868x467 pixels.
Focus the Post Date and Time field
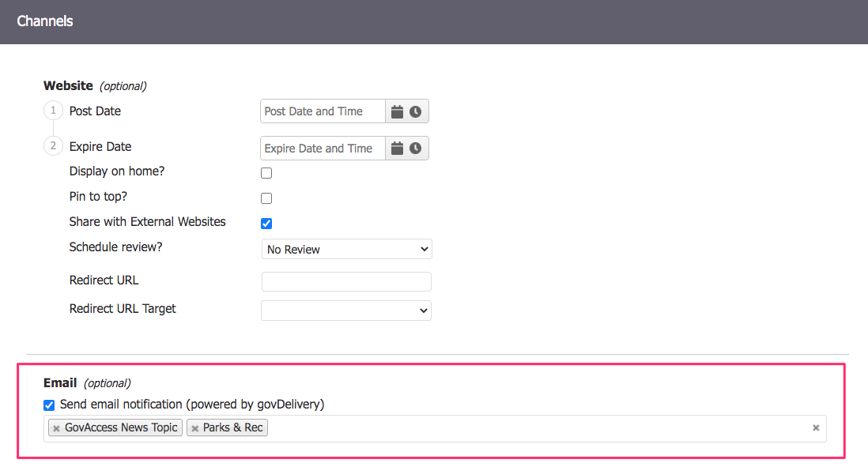coord(323,111)
